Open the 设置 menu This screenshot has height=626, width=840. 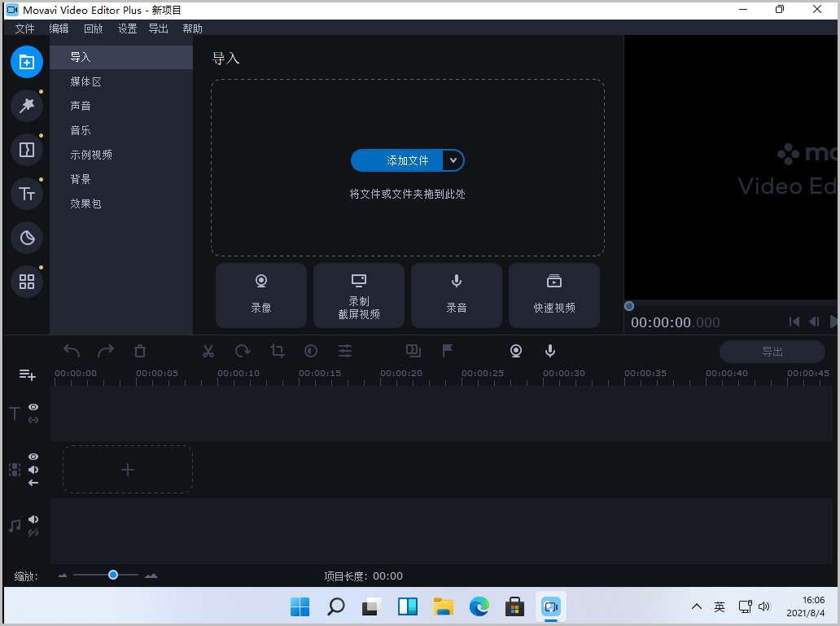(128, 29)
